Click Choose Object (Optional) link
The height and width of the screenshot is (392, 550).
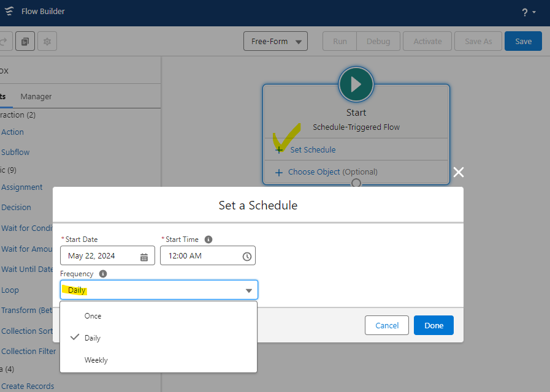[332, 172]
